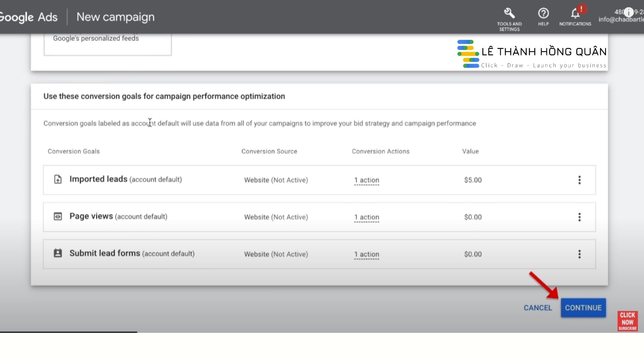
Task: Click the Help question mark icon
Action: [543, 14]
